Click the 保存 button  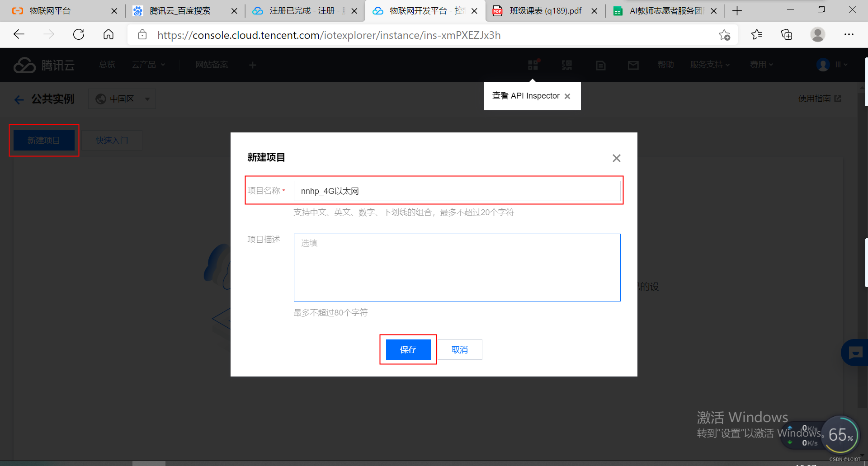pos(408,349)
